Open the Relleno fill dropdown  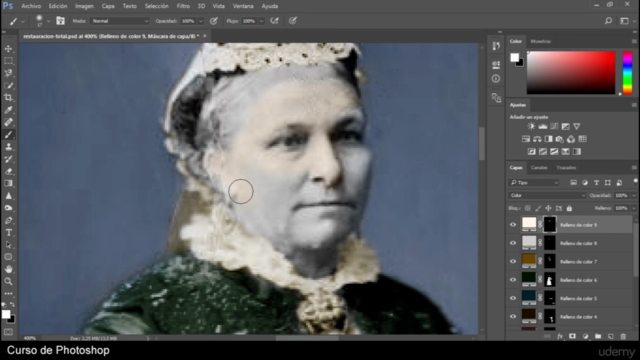point(633,208)
